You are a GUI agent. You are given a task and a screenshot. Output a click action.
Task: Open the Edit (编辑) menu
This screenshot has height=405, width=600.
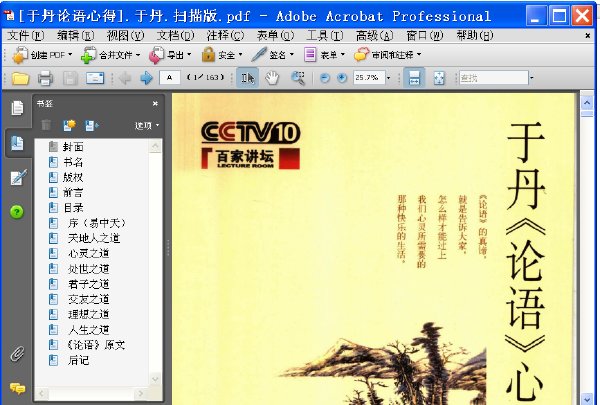[x=76, y=36]
